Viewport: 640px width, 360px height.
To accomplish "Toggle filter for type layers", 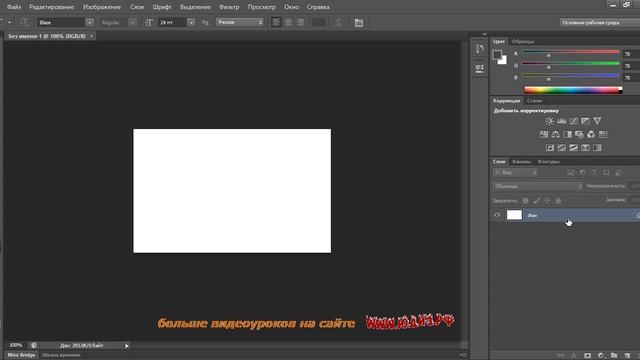I will pyautogui.click(x=594, y=173).
